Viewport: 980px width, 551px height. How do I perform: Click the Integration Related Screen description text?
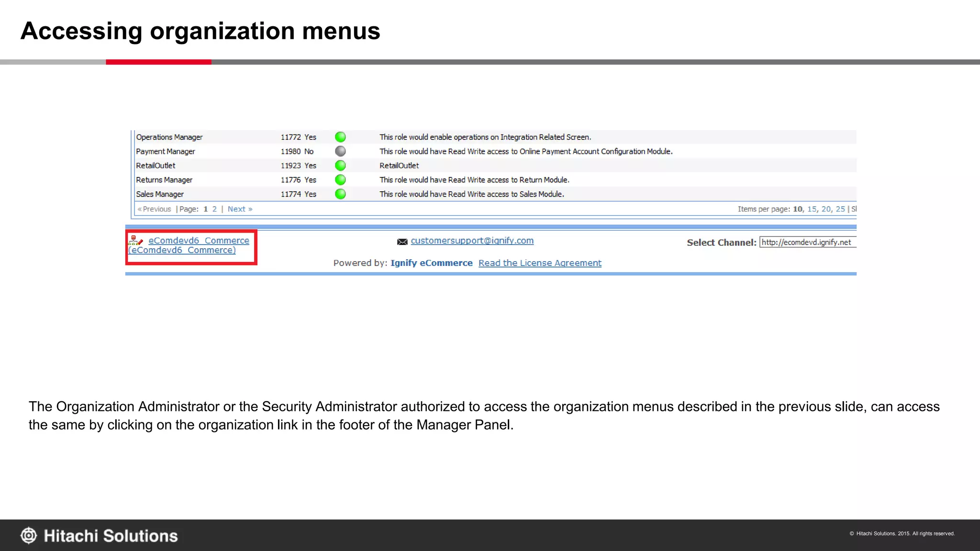coord(485,137)
